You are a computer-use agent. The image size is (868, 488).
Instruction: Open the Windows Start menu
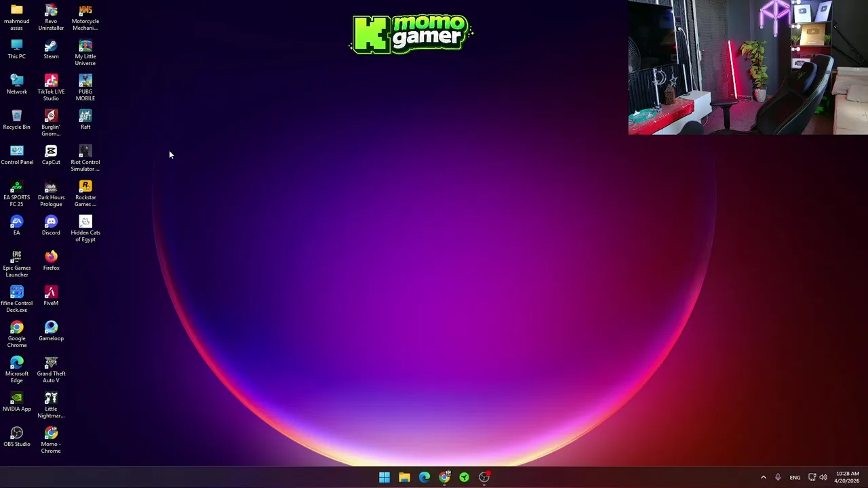(384, 477)
